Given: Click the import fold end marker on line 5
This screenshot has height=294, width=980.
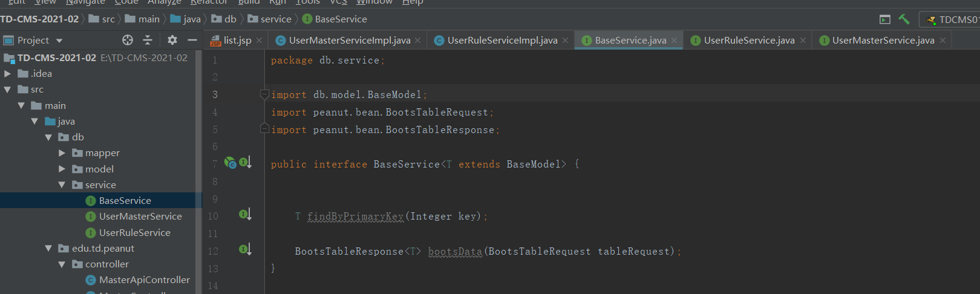Looking at the screenshot, I should coord(264,128).
